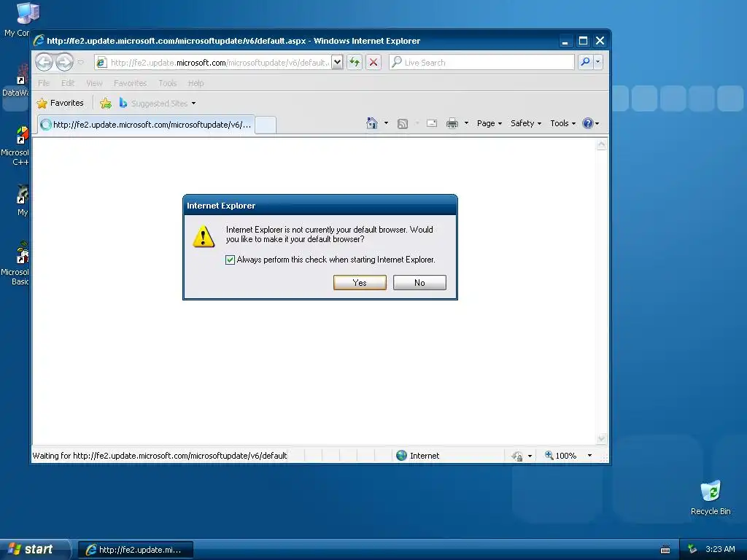
Task: Select the Recycle Bin desktop icon
Action: pyautogui.click(x=711, y=497)
